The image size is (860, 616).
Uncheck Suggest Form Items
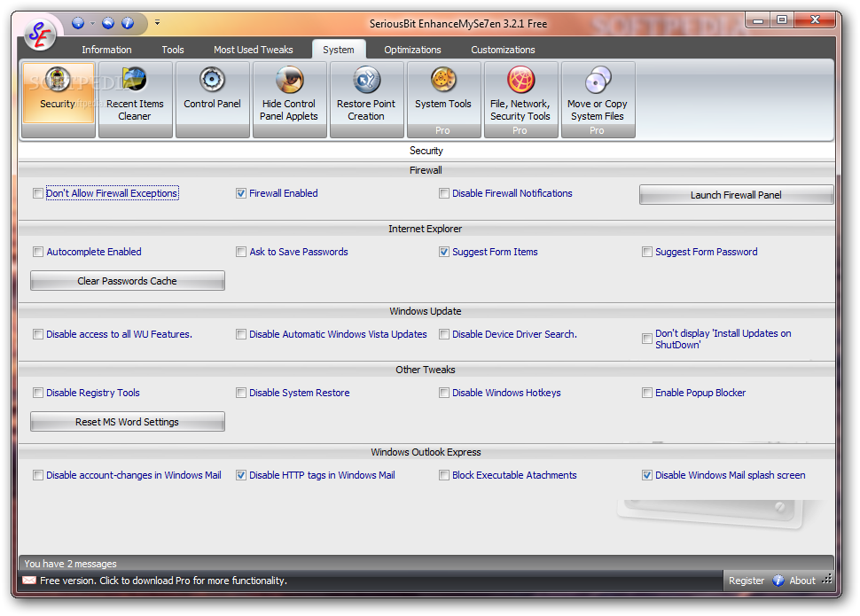[x=443, y=252]
